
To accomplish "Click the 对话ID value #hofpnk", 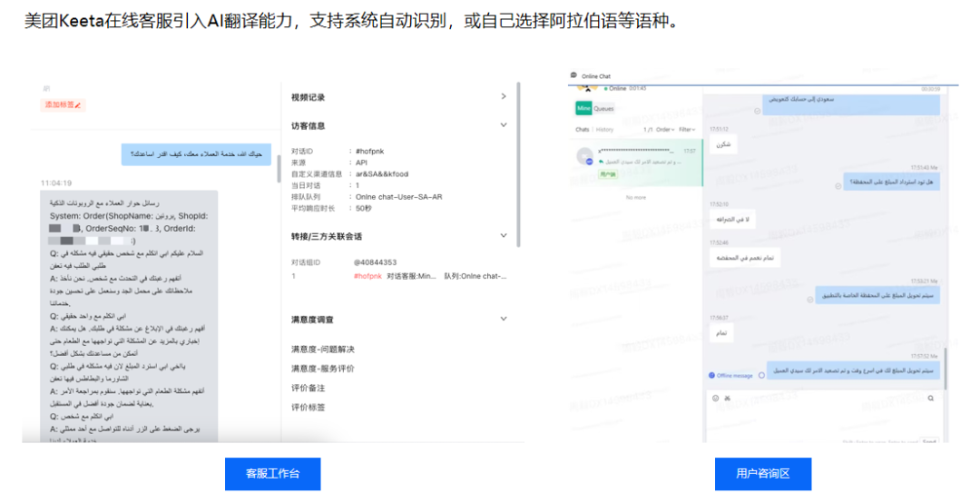I will click(x=369, y=152).
